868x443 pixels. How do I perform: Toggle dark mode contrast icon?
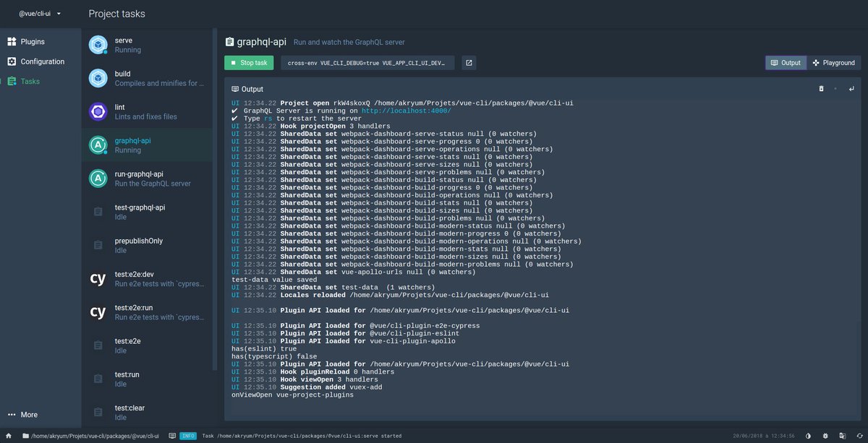pos(808,436)
